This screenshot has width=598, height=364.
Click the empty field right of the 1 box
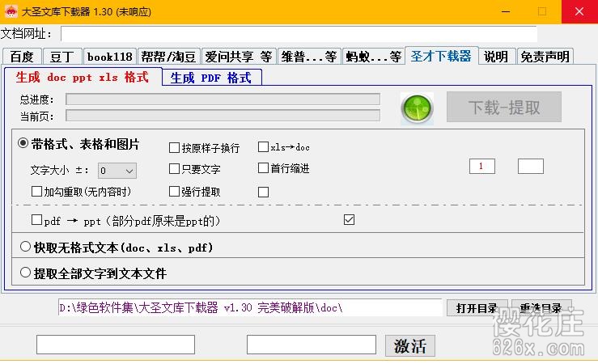531,166
